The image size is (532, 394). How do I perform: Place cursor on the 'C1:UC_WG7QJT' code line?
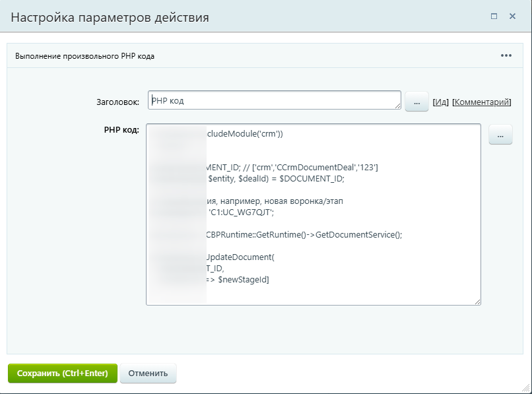[241, 212]
